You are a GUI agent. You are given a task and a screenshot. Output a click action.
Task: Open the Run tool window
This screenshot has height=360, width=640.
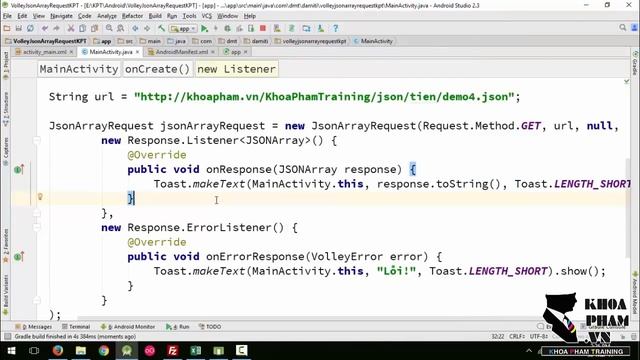tap(178, 327)
